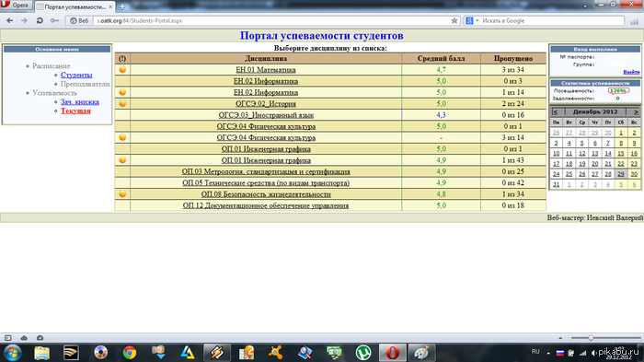Open ОГСЭ.02_История discipline
This screenshot has height=362, width=644.
[265, 104]
